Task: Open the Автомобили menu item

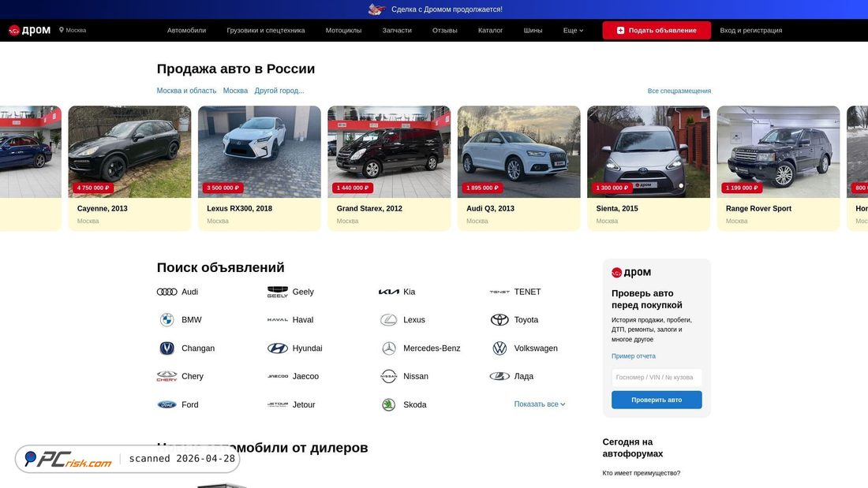Action: pos(186,31)
